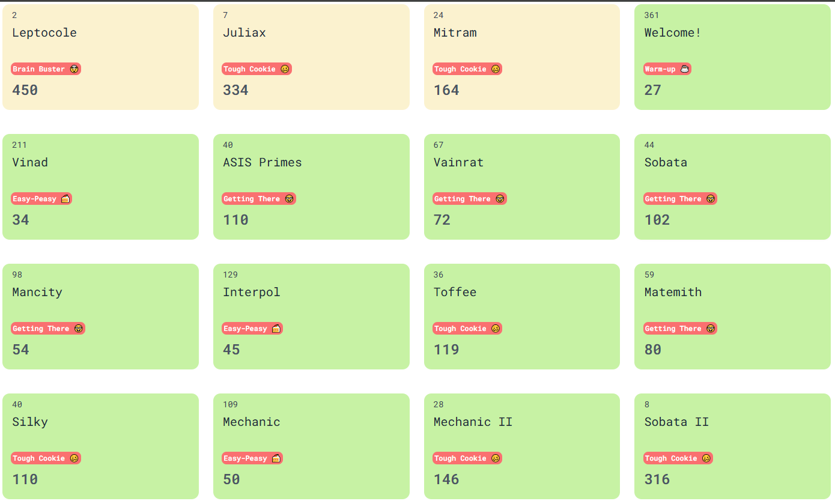835x504 pixels.
Task: Click the cake icon on Mechanic's Easy-Peasy tag
Action: [276, 458]
